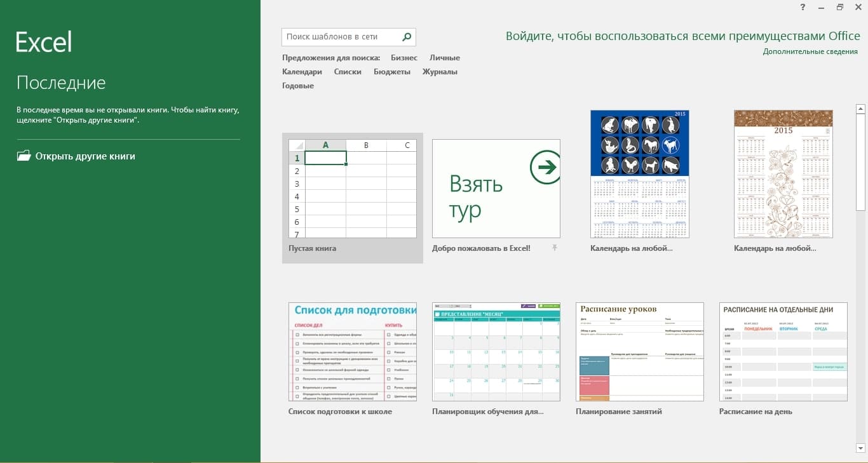Open the Дополнительные сведения link
This screenshot has height=463, width=868.
[x=810, y=51]
